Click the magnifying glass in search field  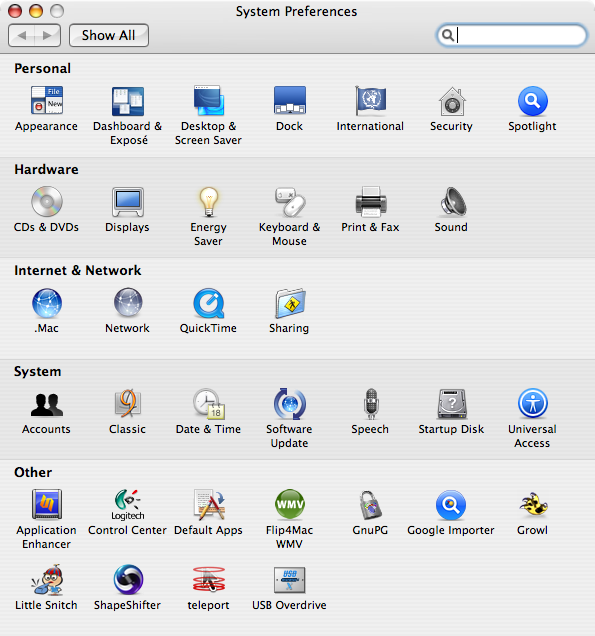tap(447, 35)
